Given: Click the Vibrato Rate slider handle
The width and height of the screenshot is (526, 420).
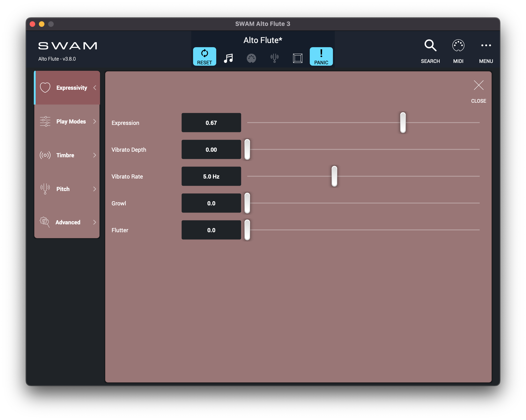Looking at the screenshot, I should 334,176.
